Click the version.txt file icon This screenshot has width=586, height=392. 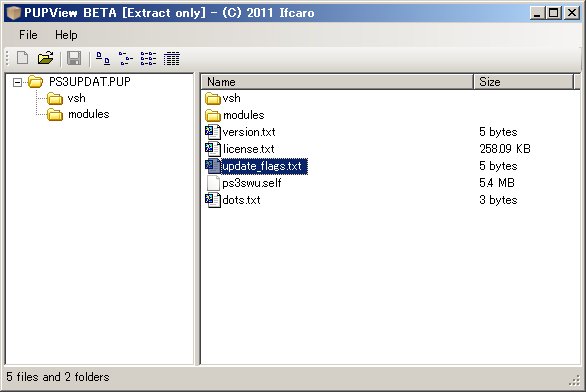click(x=213, y=132)
